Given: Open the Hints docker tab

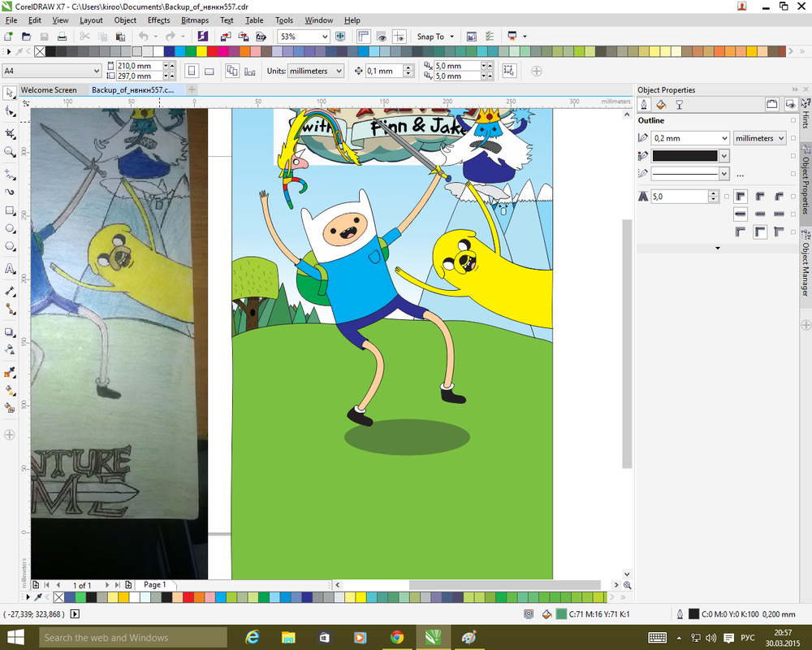Looking at the screenshot, I should point(806,114).
